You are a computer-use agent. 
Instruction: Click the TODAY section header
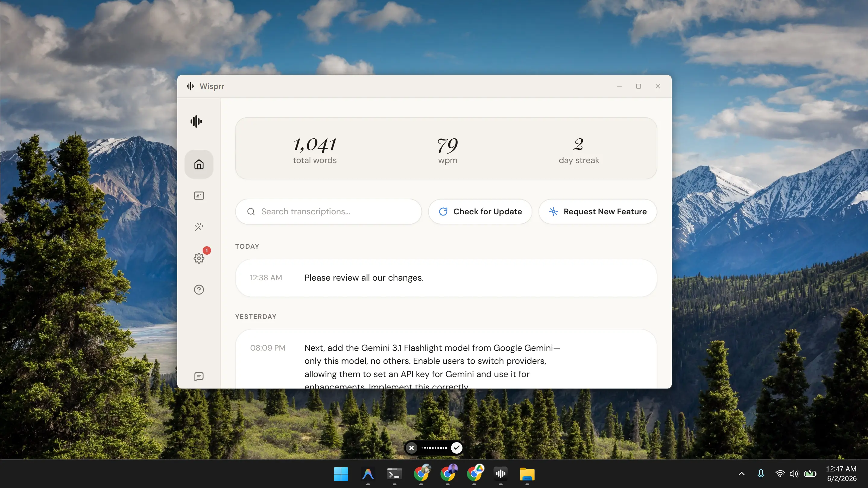point(247,247)
